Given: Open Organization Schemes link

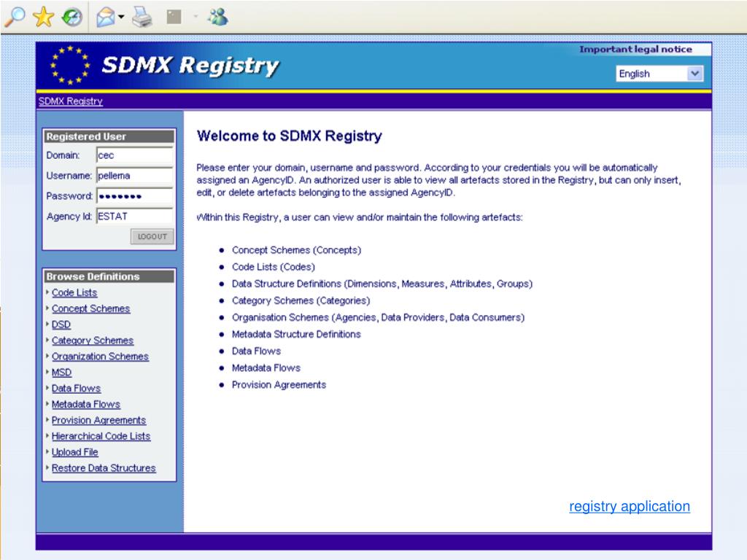Looking at the screenshot, I should [100, 356].
